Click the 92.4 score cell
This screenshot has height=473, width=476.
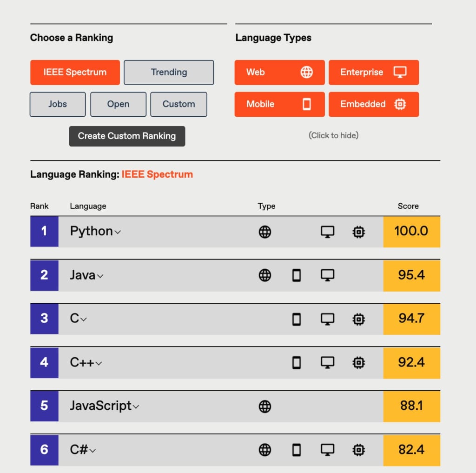pyautogui.click(x=412, y=363)
